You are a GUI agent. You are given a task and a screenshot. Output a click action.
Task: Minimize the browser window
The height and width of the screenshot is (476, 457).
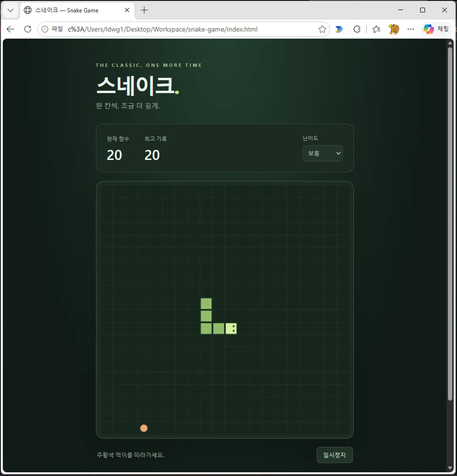(401, 10)
